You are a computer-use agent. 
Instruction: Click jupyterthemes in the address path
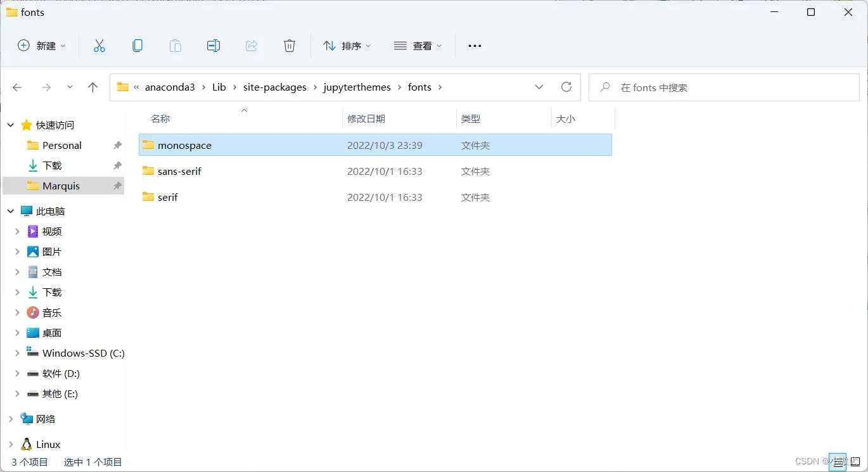click(357, 87)
